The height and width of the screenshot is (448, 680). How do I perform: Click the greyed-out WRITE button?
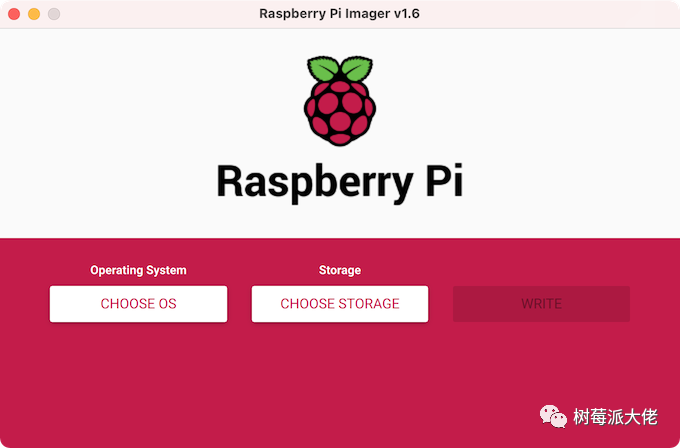[x=541, y=304]
